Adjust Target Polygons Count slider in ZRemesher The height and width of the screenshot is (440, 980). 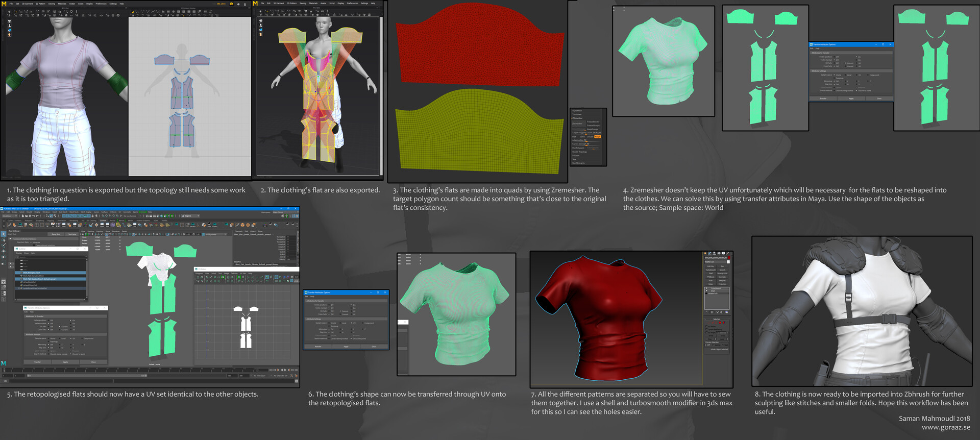click(586, 133)
